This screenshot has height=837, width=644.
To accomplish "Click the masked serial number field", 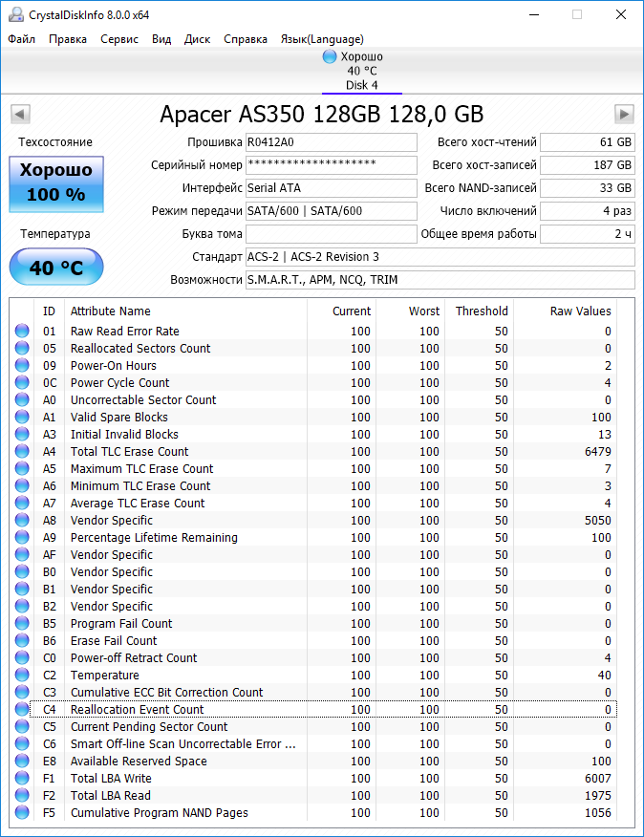I will pos(332,165).
